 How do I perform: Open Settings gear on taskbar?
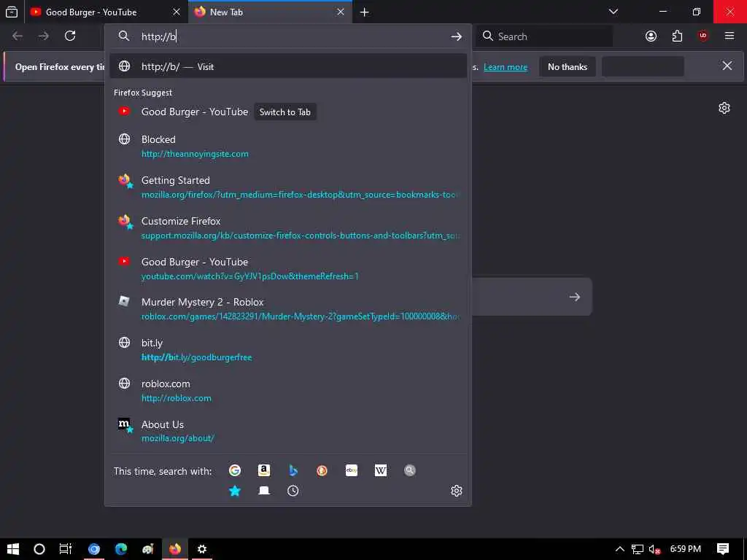[202, 549]
